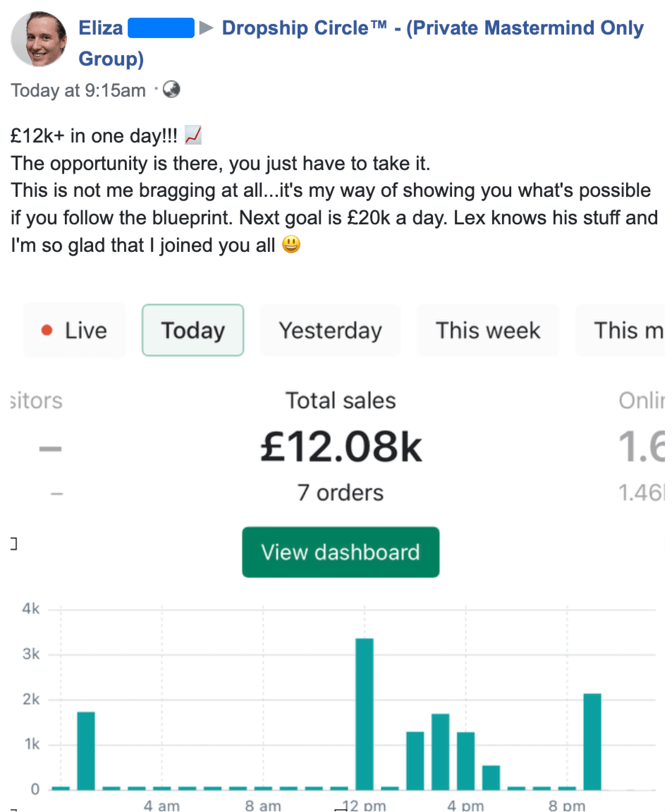Click Eliza's profile picture
The width and height of the screenshot is (672, 812).
click(x=39, y=39)
